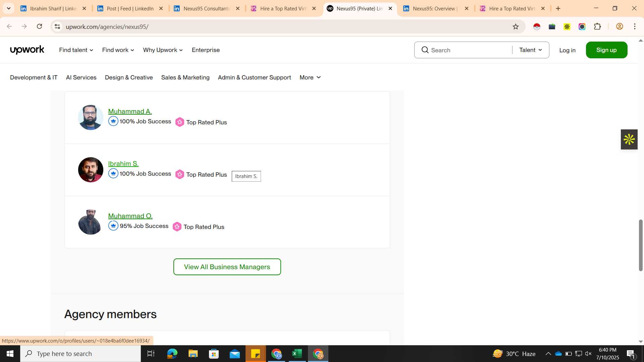Click the dark folder extension icon

[552, 26]
